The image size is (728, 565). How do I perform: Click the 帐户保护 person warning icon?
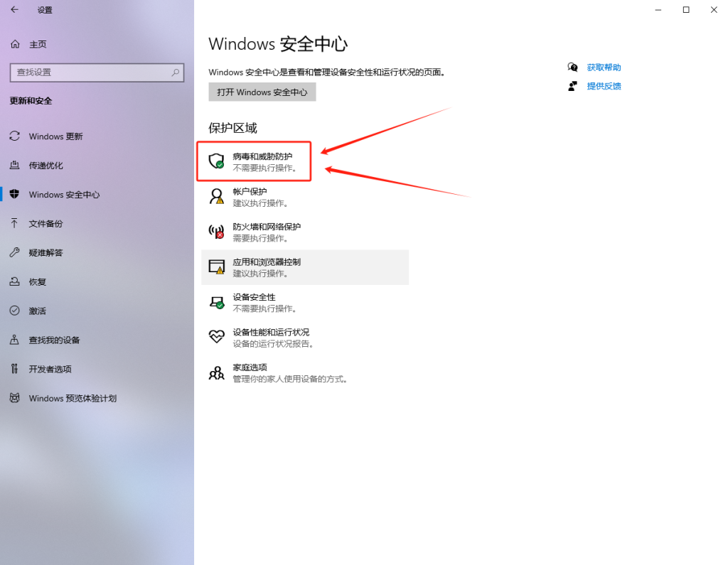[x=216, y=196]
